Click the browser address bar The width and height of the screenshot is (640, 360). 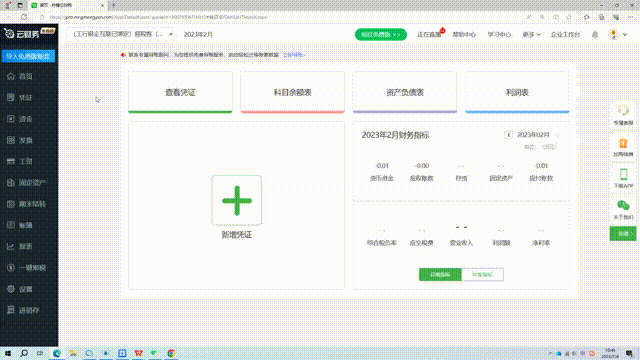pyautogui.click(x=282, y=17)
